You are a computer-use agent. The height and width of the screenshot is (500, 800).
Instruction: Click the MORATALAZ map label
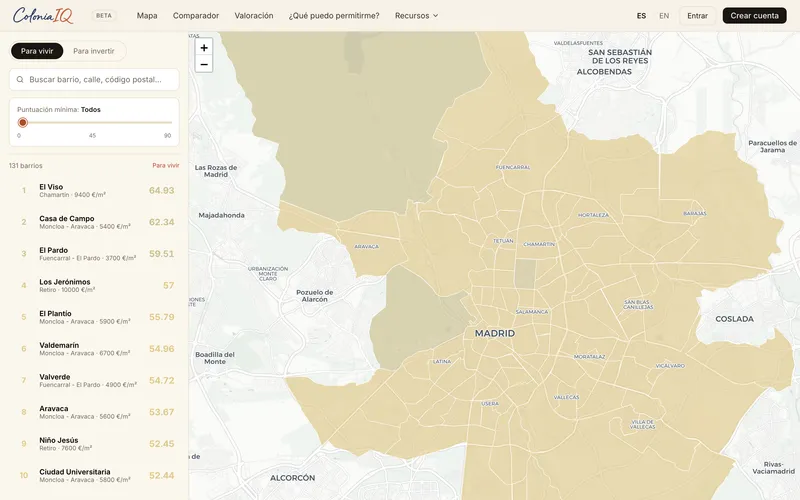pyautogui.click(x=589, y=357)
